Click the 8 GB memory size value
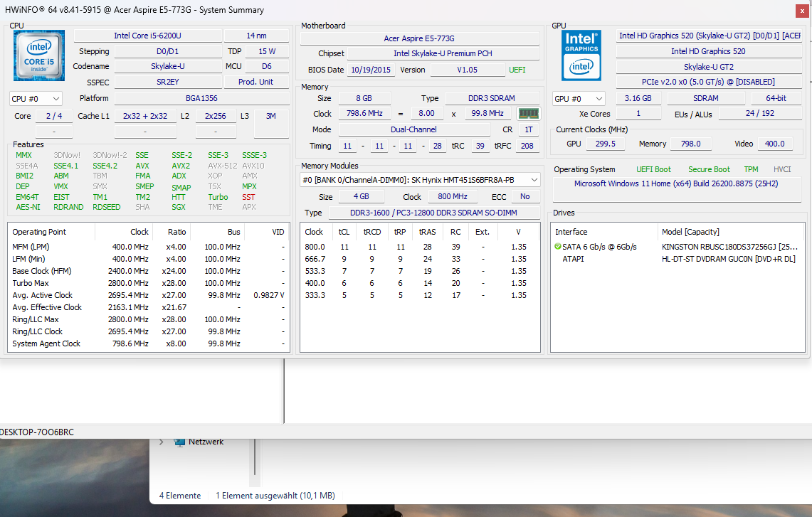This screenshot has height=517, width=812. pyautogui.click(x=364, y=98)
